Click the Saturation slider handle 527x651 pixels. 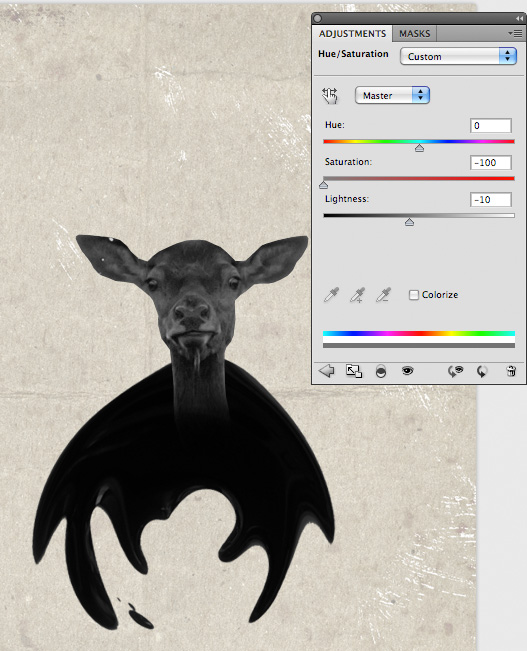tap(324, 185)
